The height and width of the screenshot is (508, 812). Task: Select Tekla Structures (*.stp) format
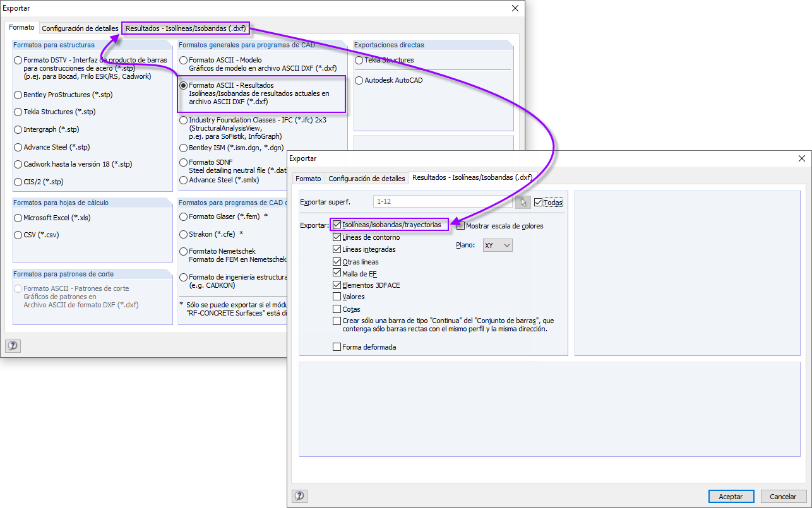click(18, 112)
